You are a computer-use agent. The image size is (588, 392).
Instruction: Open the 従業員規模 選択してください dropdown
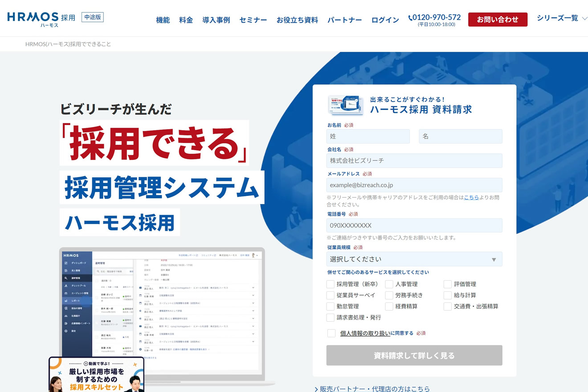tap(414, 259)
